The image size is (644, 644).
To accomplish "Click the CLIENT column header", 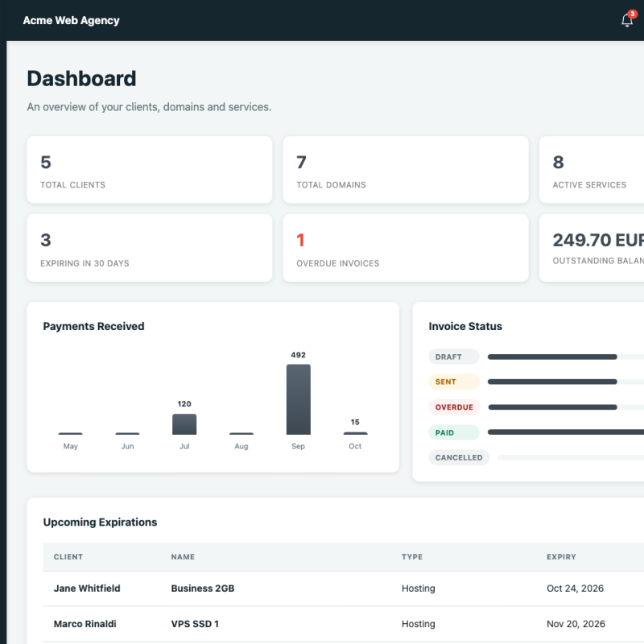I will coord(68,557).
